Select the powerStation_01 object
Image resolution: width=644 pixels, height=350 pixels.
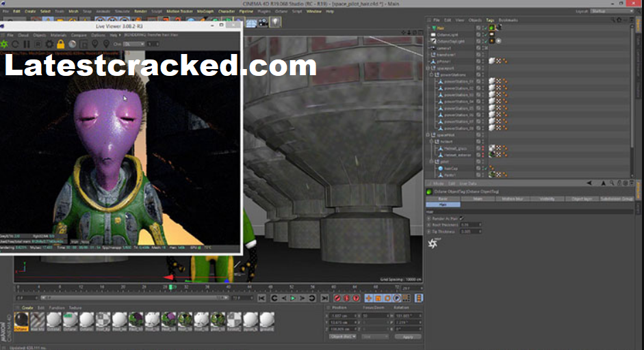coord(459,81)
